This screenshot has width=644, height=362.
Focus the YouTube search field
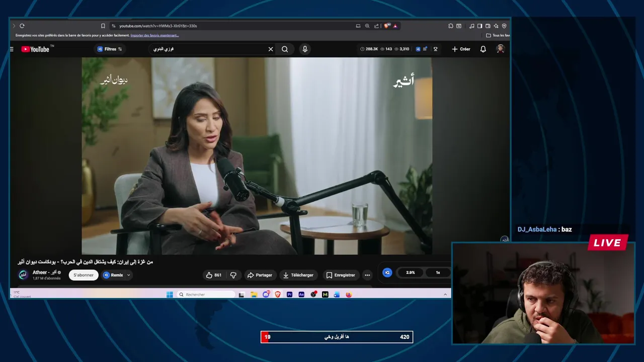(209, 49)
